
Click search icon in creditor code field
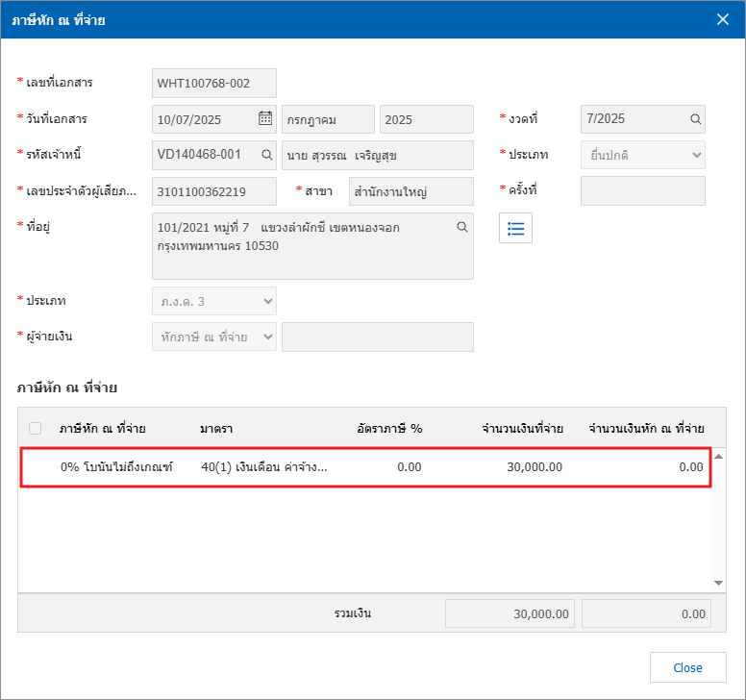(266, 155)
